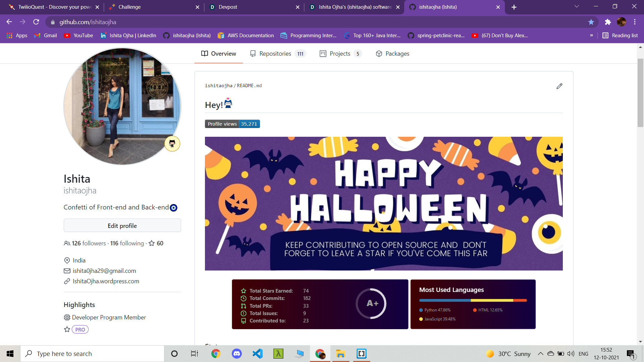
Task: Click the page vertical scrollbar thumb
Action: [x=640, y=93]
